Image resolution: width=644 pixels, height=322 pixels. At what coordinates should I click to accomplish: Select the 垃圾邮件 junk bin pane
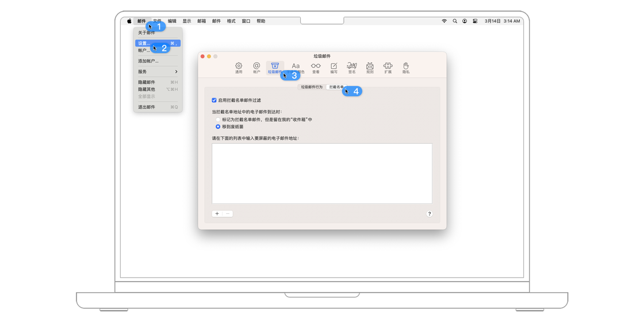tap(275, 68)
